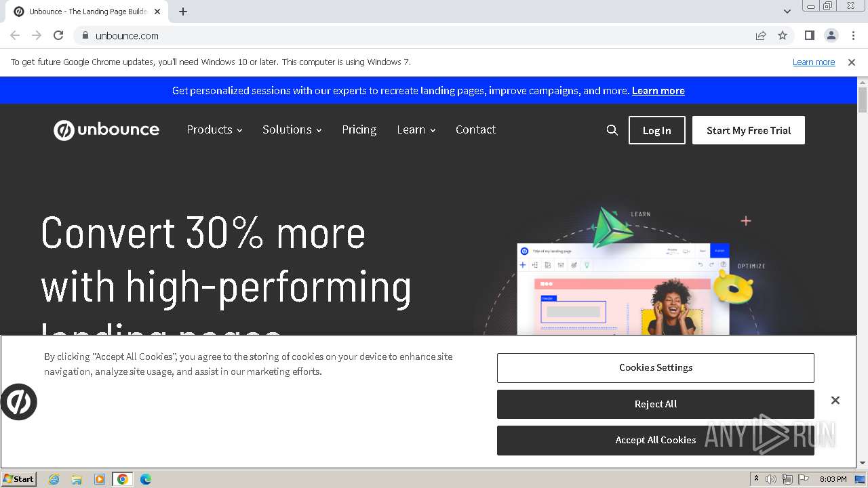Click the volume speaker tray icon
This screenshot has width=868, height=488.
pos(771,479)
